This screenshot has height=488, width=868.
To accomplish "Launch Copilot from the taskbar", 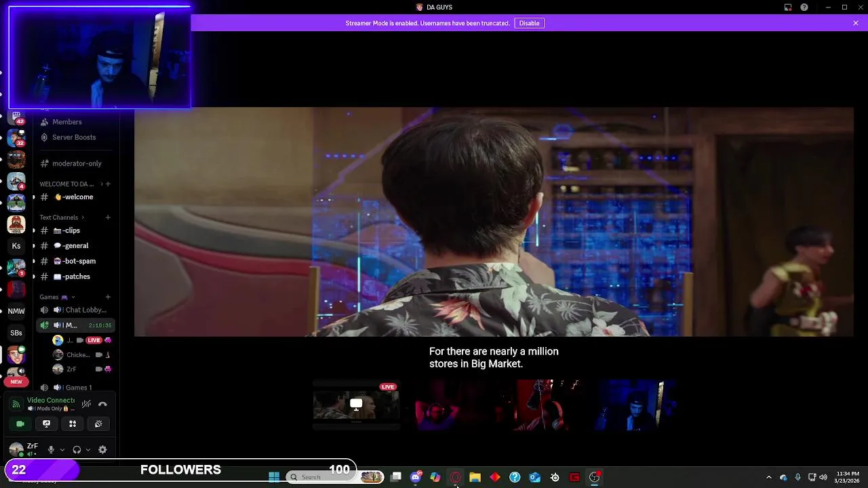I will click(435, 477).
